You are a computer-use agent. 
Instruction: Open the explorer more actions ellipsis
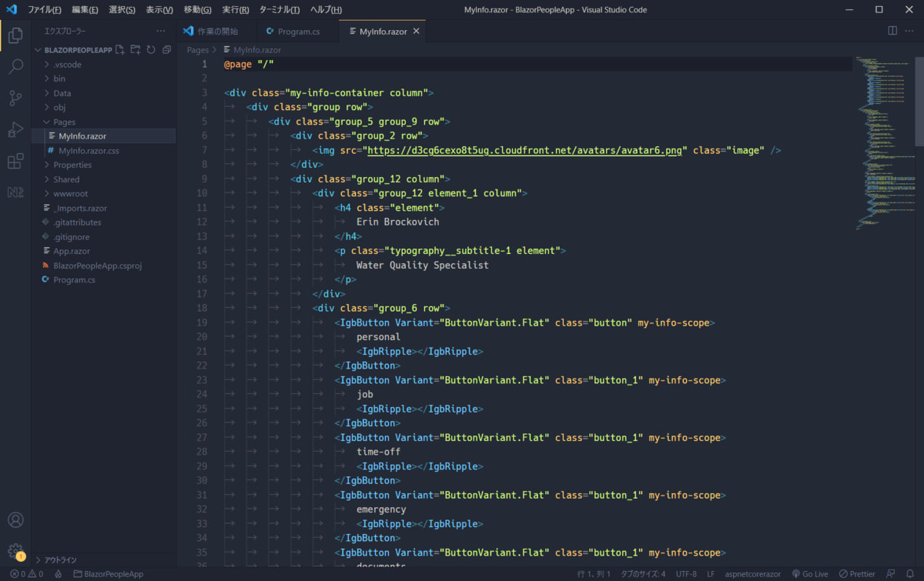click(160, 32)
